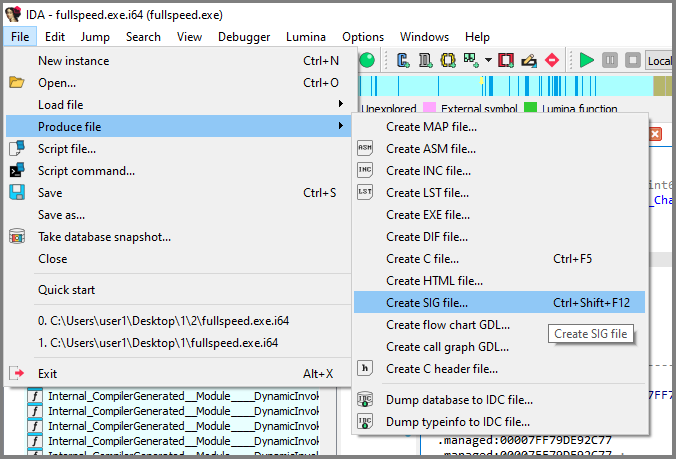Open the Jump menu
The image size is (676, 459).
coord(95,37)
